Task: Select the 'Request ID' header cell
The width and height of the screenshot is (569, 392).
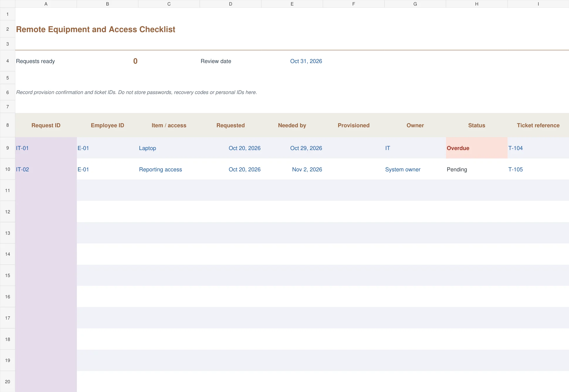Action: point(46,125)
